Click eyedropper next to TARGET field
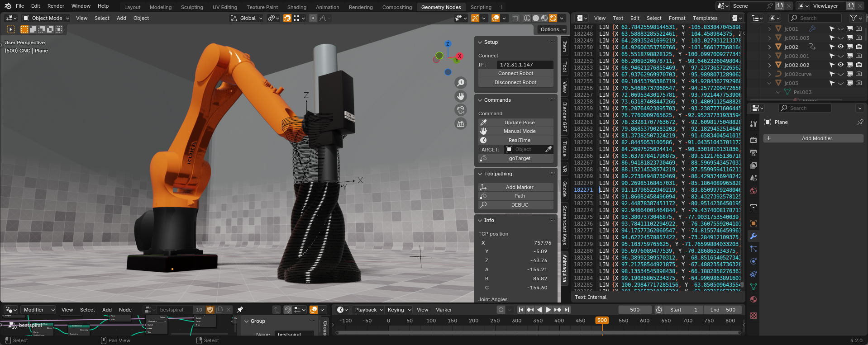 (x=548, y=149)
